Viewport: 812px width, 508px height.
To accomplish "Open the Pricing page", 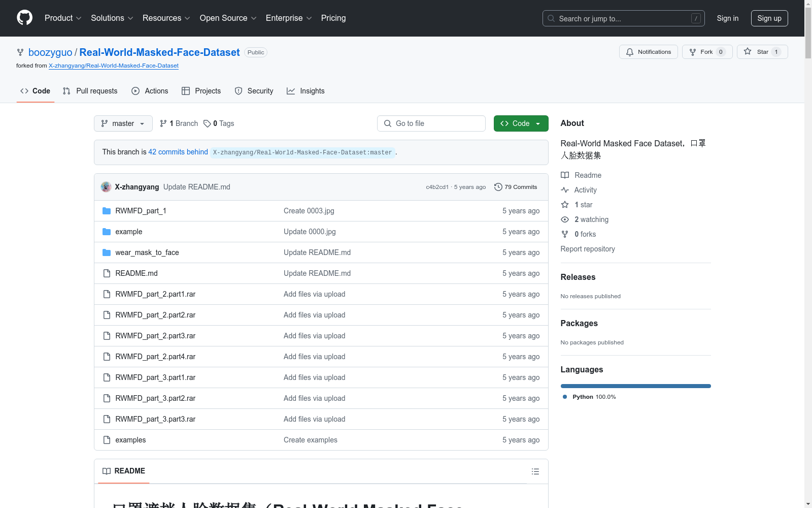I will point(333,18).
